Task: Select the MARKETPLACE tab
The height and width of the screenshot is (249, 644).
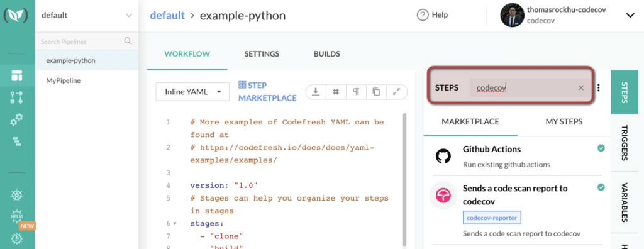Action: (x=470, y=121)
